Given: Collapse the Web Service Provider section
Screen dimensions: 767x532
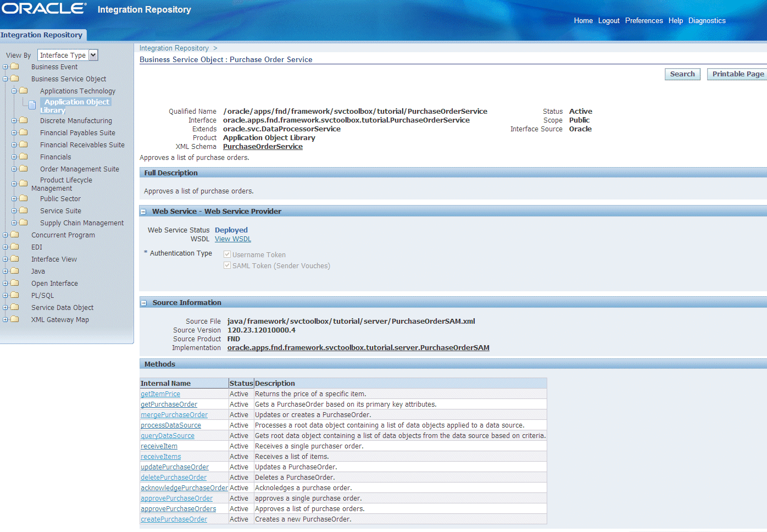Looking at the screenshot, I should [x=143, y=212].
